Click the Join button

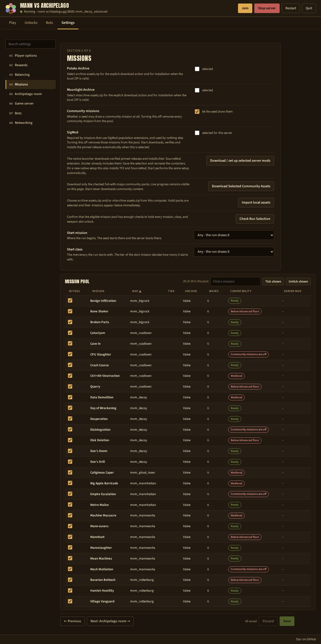pos(245,8)
